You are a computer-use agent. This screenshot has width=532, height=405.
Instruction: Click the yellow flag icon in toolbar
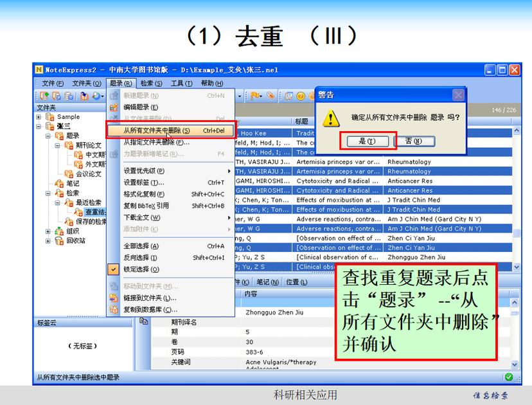254,96
